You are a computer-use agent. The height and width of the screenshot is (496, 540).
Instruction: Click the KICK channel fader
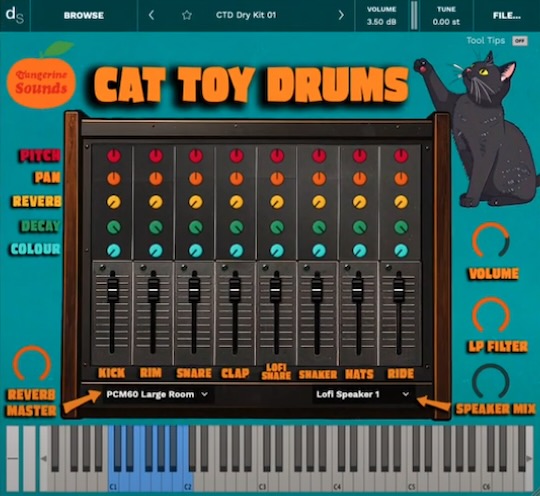[x=113, y=289]
